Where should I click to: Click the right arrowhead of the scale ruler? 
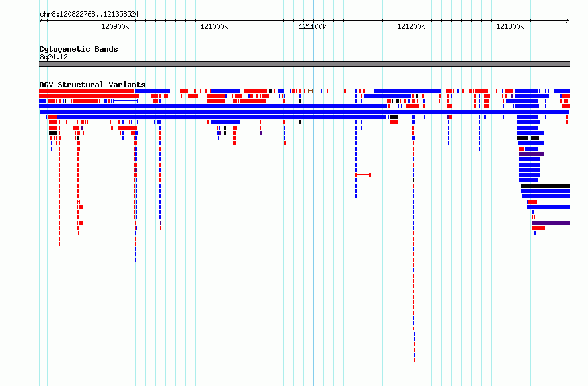(x=568, y=21)
